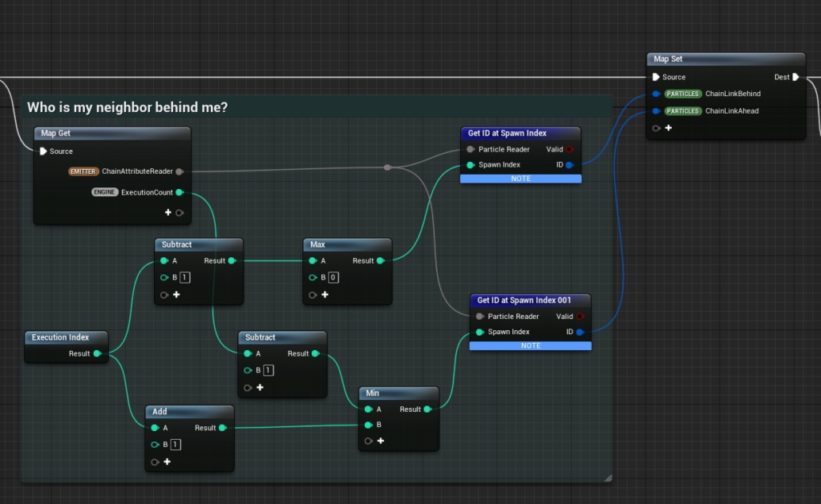The height and width of the screenshot is (504, 821).
Task: Click the ChainLinkBehind particles parameter
Action: [712, 94]
